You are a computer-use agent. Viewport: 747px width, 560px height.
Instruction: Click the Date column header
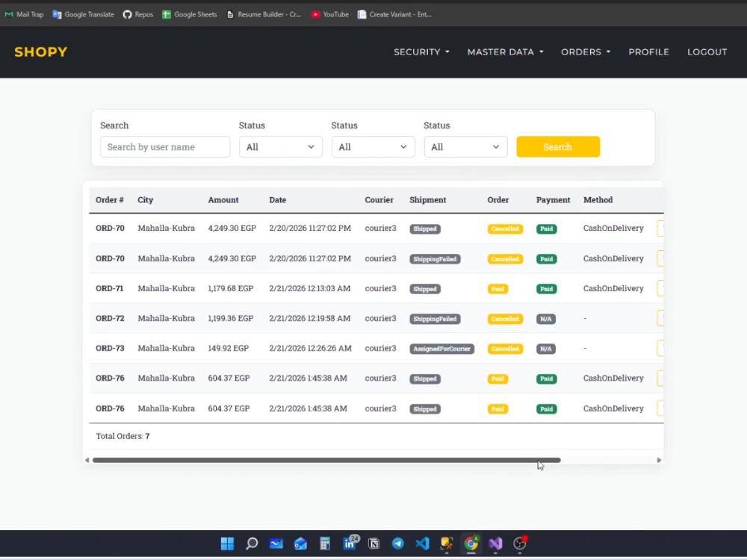click(277, 200)
